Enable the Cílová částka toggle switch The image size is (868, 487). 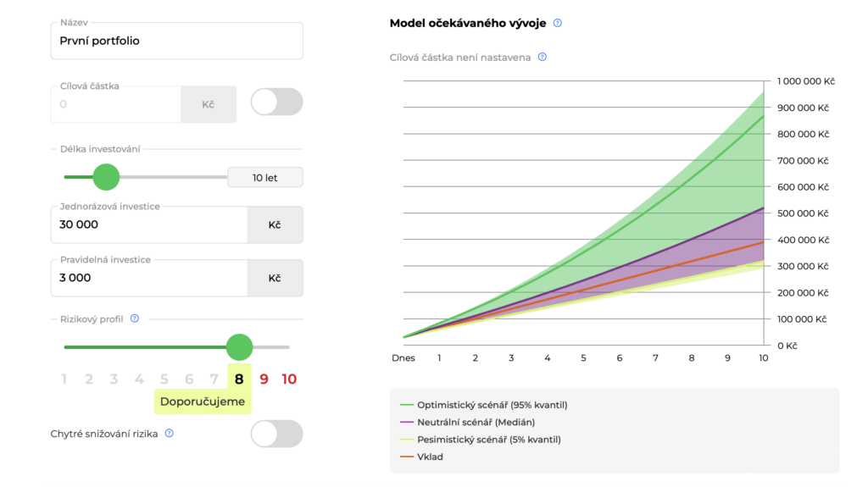(276, 102)
